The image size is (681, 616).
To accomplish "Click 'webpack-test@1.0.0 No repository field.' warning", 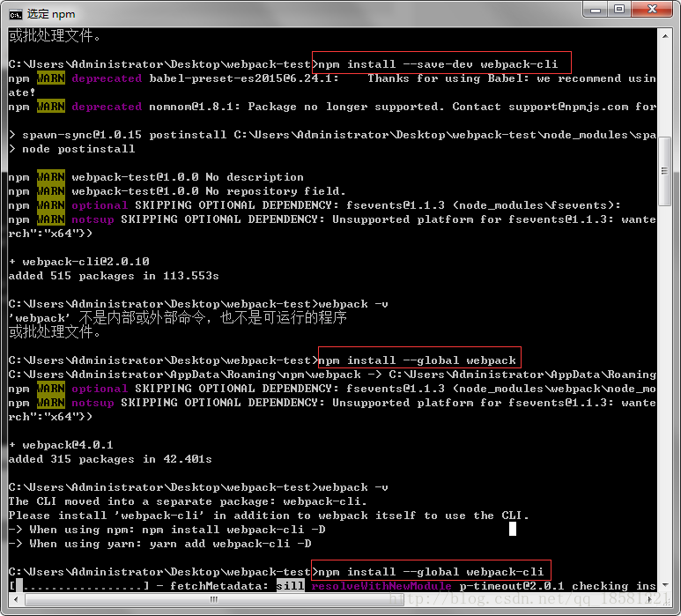I will click(209, 191).
